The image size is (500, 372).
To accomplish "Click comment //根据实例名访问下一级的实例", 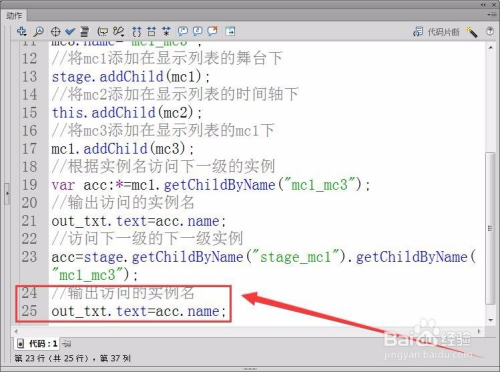I will [163, 167].
